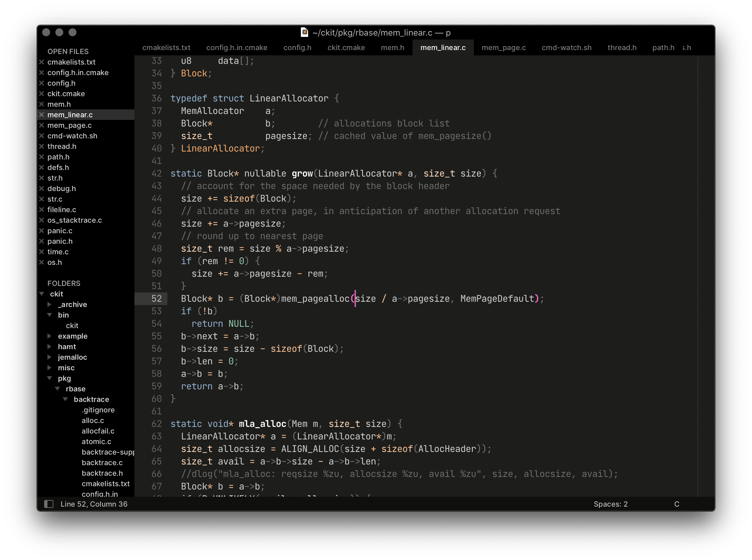752x560 pixels.
Task: Open the Spaces: 2 indentation menu
Action: (610, 504)
